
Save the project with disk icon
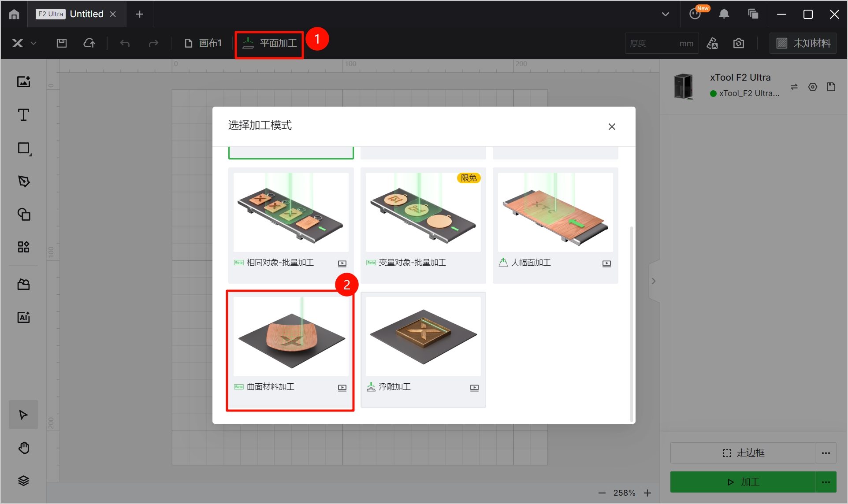62,43
